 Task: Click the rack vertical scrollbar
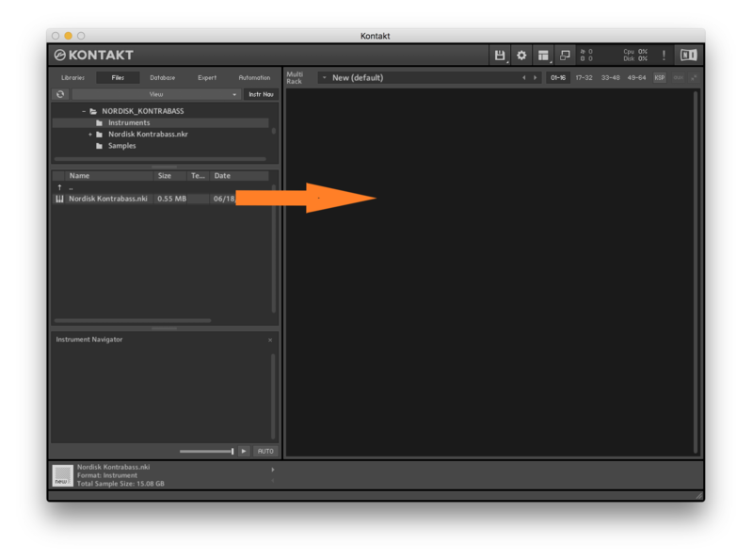point(696,272)
